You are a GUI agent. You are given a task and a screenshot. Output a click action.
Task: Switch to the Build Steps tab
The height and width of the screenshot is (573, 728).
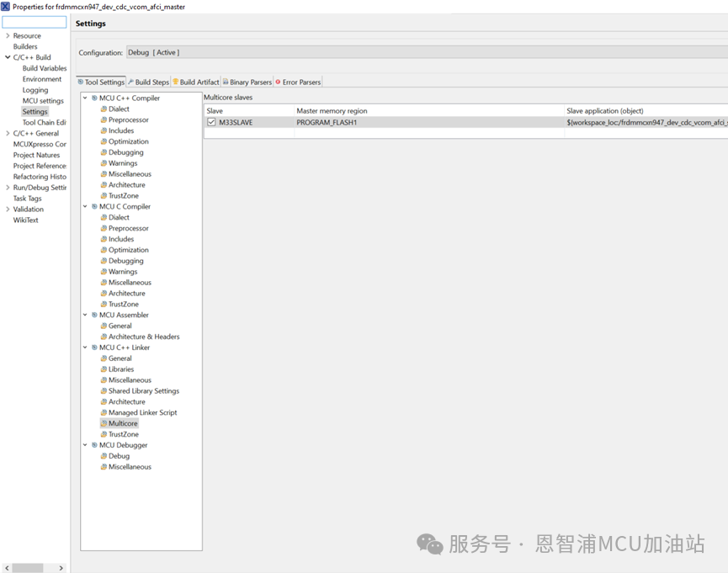point(149,82)
